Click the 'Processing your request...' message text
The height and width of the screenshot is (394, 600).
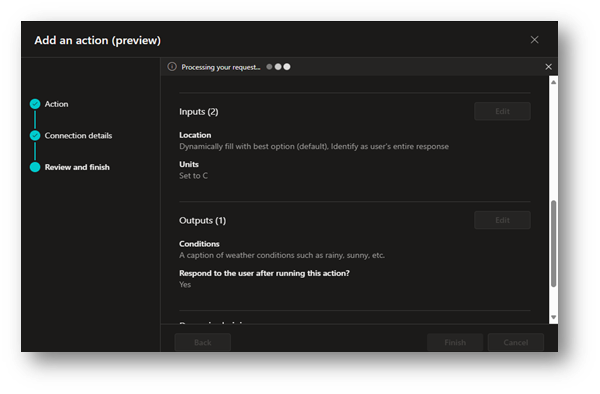pyautogui.click(x=221, y=67)
